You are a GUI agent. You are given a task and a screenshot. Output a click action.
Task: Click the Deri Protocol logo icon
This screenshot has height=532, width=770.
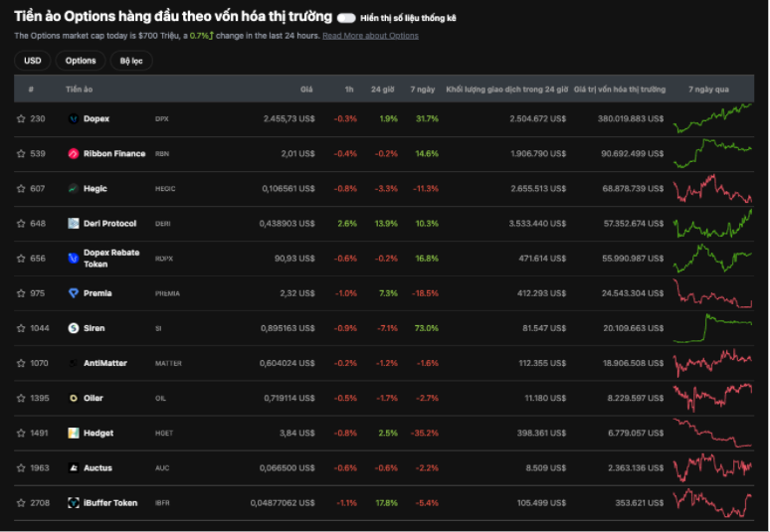click(x=74, y=224)
